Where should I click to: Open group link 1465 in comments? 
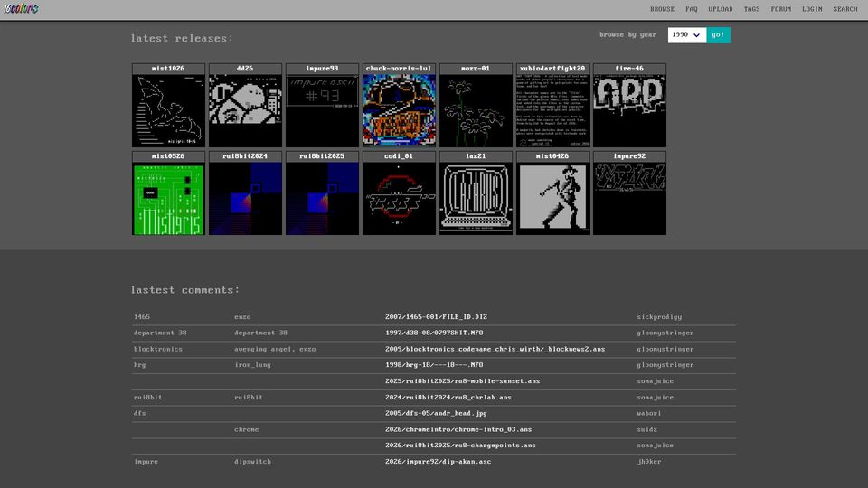[142, 317]
